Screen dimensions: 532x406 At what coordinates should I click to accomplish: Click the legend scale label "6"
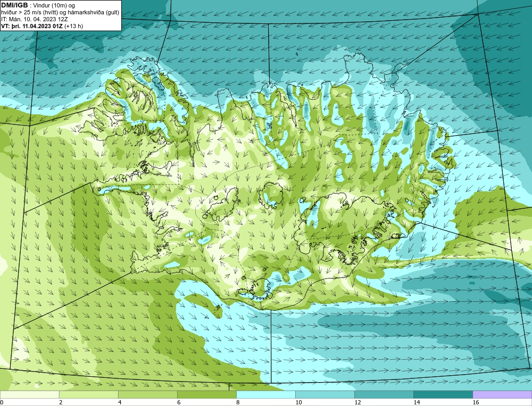tap(179, 402)
